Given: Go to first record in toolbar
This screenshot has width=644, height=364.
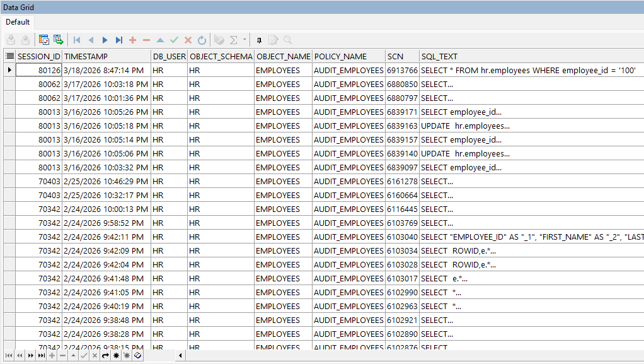Looking at the screenshot, I should point(77,40).
